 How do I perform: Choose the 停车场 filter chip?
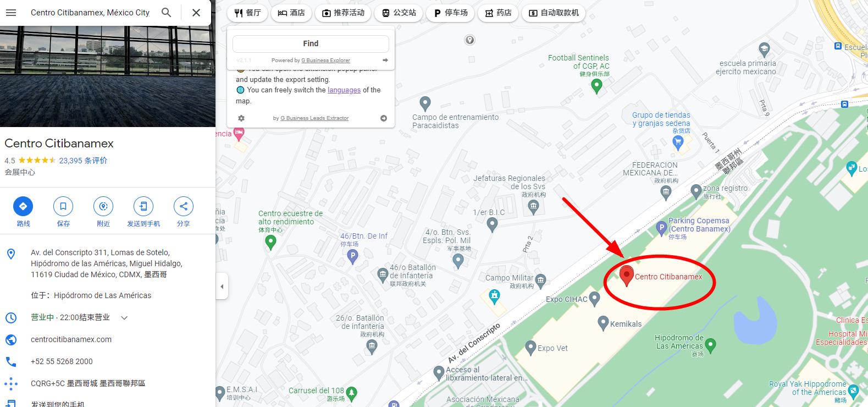450,13
